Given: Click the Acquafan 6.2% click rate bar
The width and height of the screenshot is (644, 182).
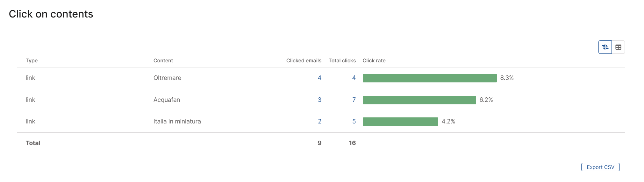Looking at the screenshot, I should click(x=419, y=100).
